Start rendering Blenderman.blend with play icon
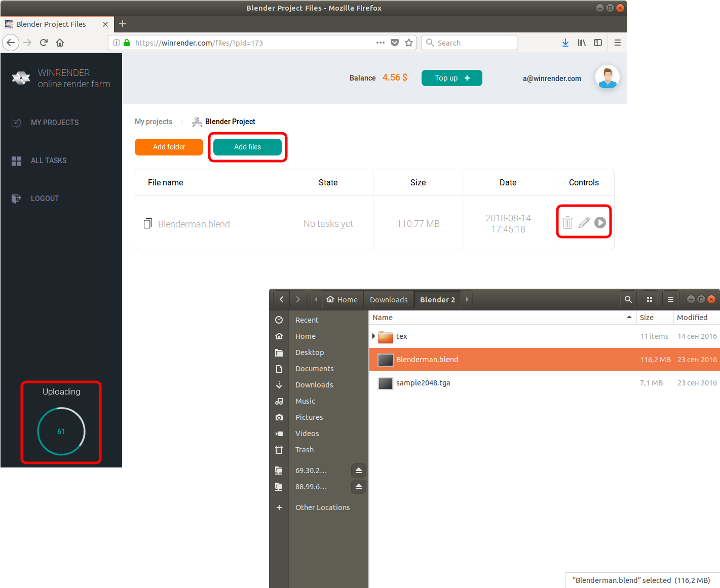 600,222
